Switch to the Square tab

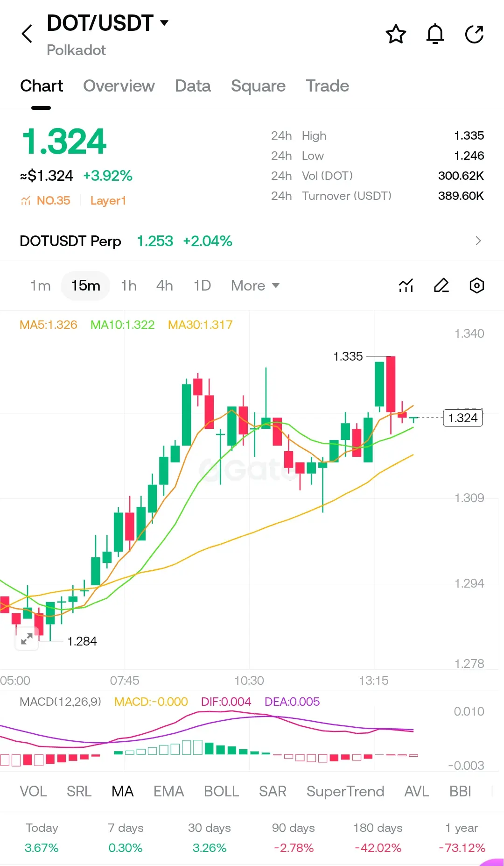(x=258, y=86)
